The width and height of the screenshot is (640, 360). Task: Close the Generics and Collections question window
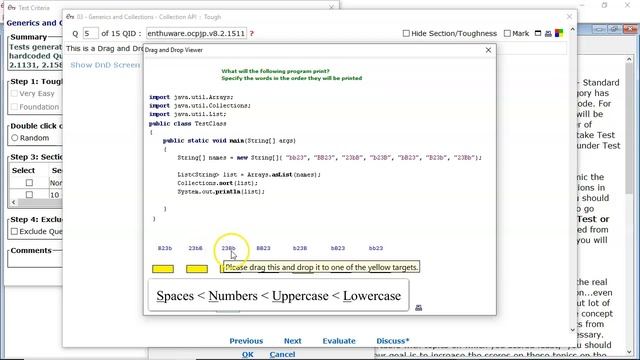[x=569, y=17]
